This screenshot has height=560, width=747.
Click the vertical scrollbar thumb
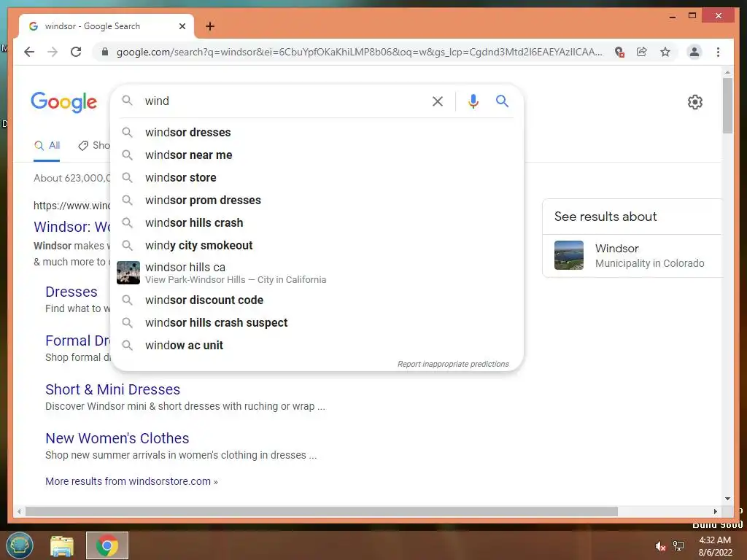point(727,105)
